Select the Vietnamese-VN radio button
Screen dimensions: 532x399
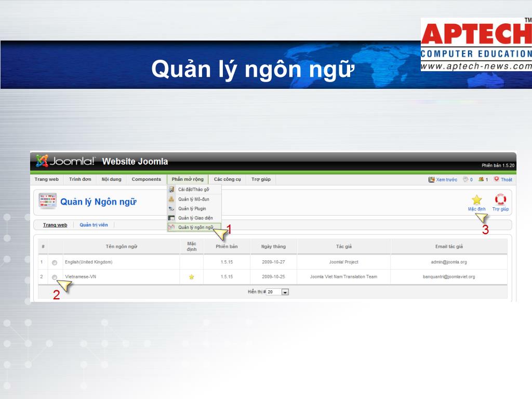coord(55,277)
